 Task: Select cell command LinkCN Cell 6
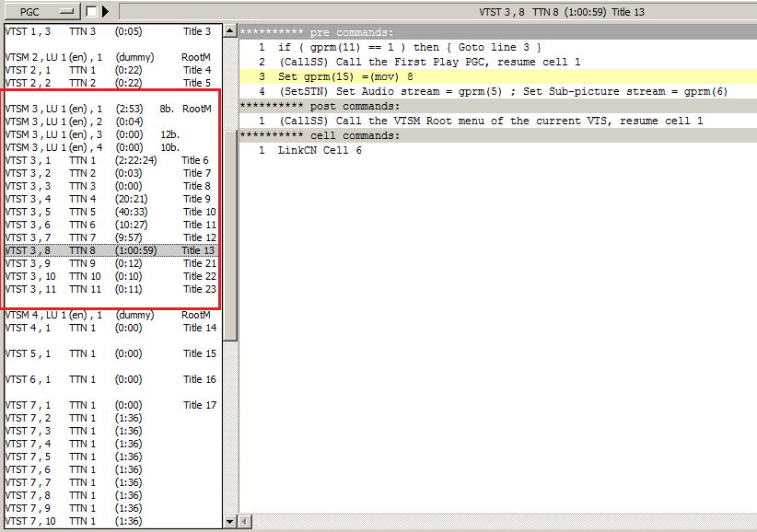pyautogui.click(x=498, y=150)
